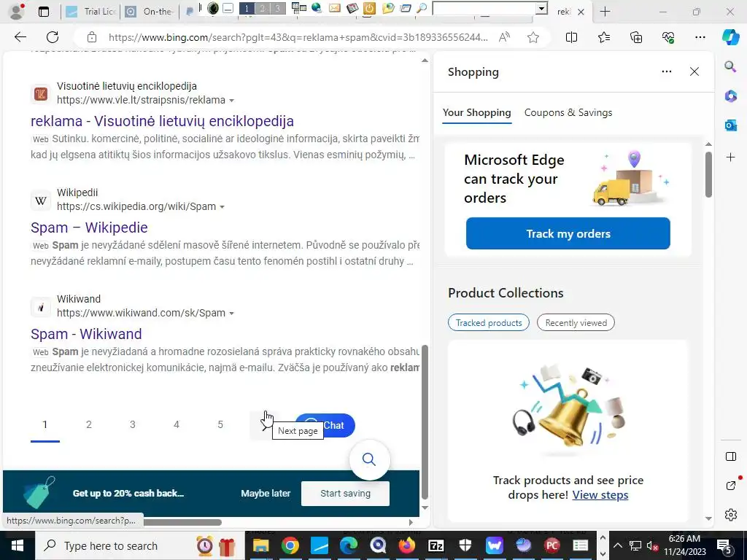
Task: Select Tracked products filter
Action: click(488, 323)
